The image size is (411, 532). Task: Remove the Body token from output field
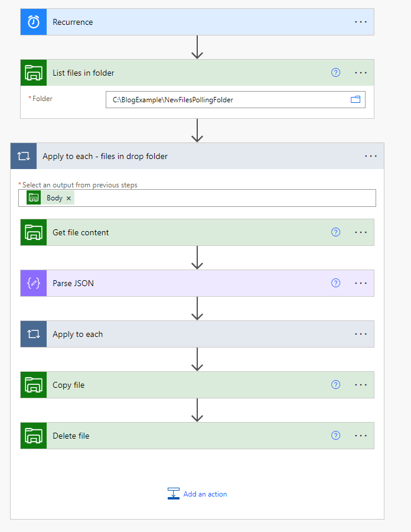[68, 198]
